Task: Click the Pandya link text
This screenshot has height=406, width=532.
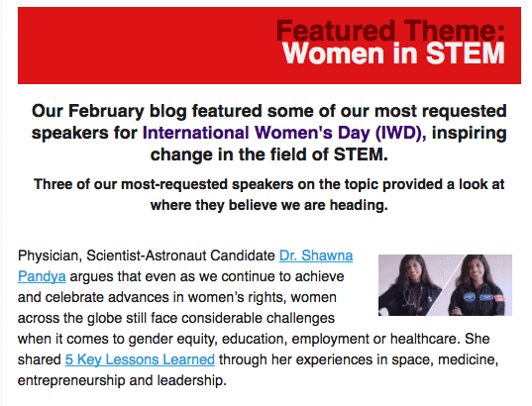Action: 42,276
